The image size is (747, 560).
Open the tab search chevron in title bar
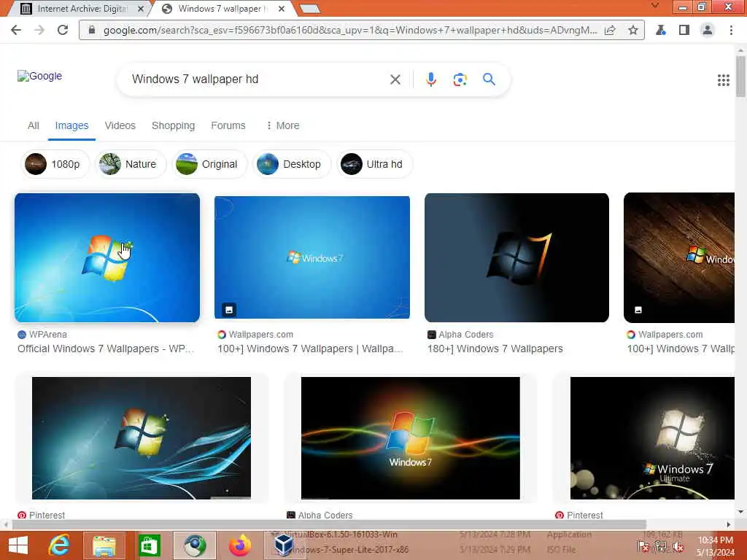pyautogui.click(x=654, y=6)
